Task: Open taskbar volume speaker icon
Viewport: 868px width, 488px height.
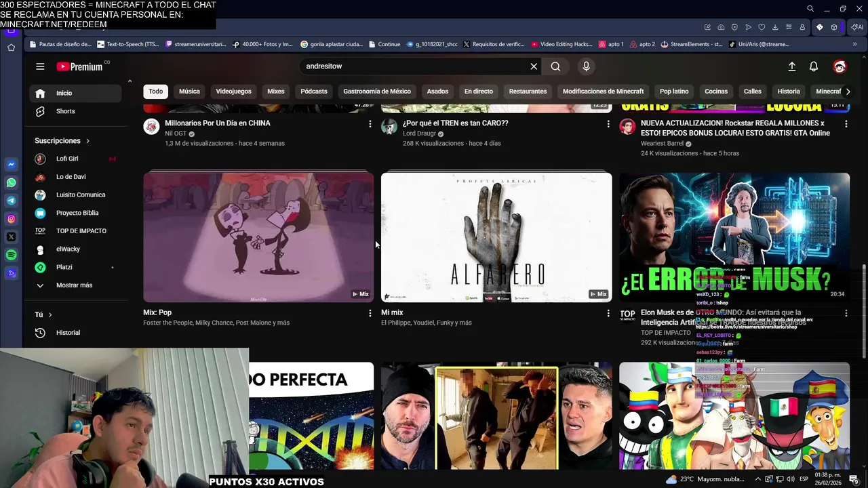Action: [791, 479]
